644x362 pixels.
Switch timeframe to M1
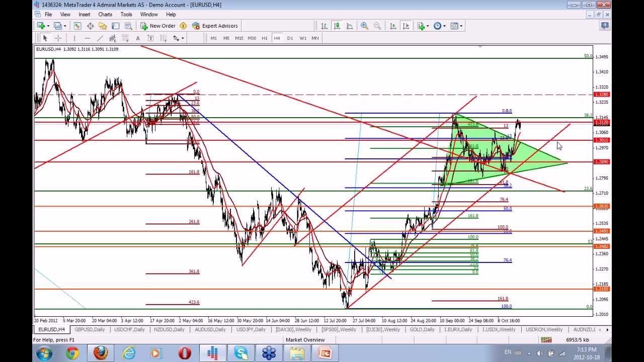[x=214, y=38]
